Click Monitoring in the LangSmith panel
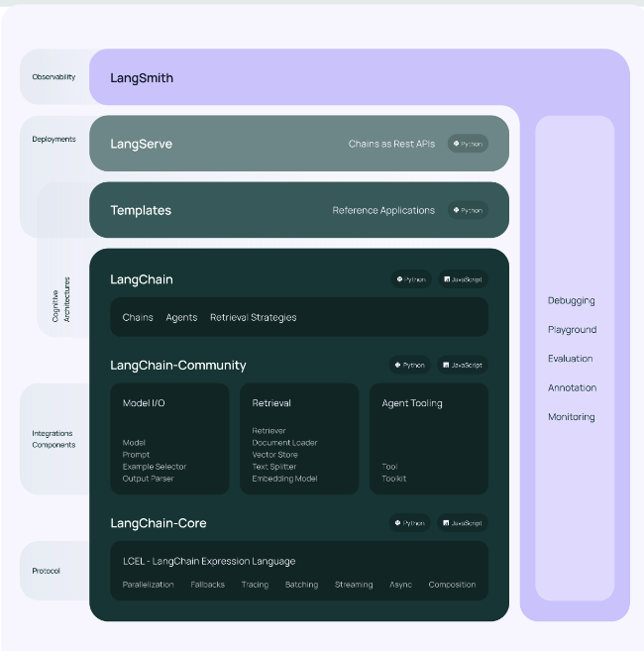Image resolution: width=644 pixels, height=651 pixels. coord(572,417)
